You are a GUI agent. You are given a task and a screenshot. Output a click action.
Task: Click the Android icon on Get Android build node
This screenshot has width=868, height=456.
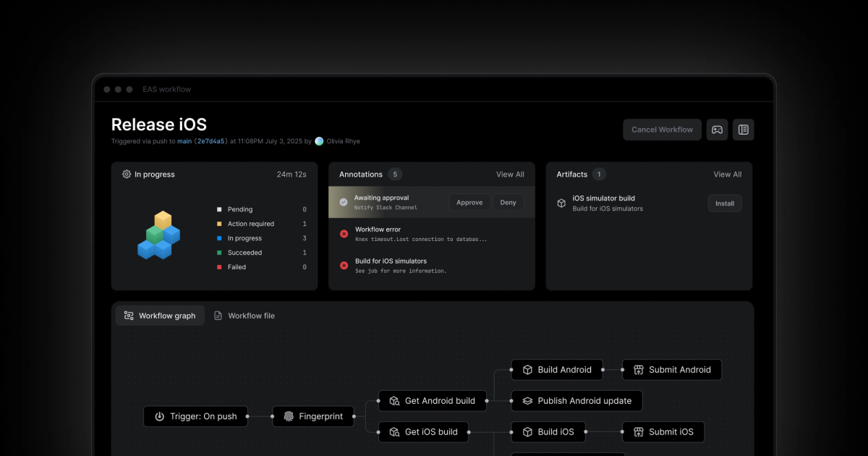(x=394, y=400)
